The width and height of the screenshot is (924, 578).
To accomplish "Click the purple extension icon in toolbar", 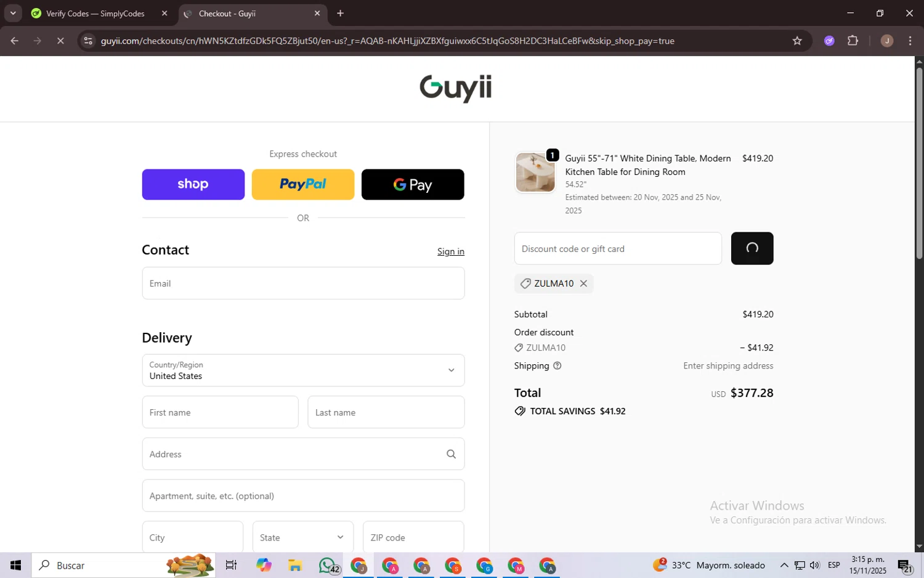I will tap(830, 41).
